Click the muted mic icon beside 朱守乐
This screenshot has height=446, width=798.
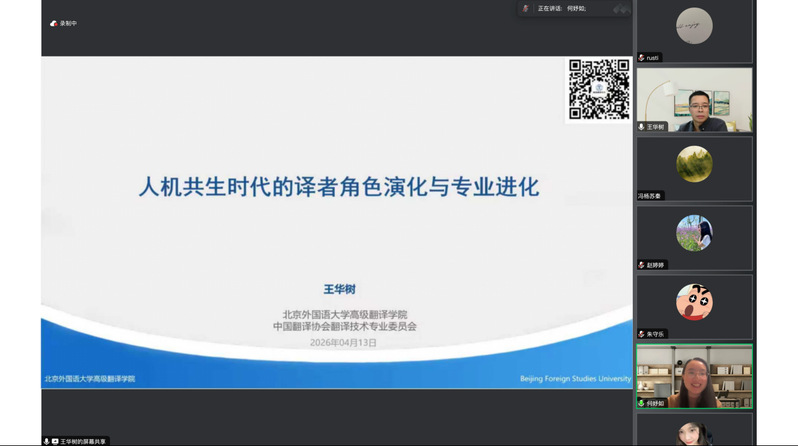coord(642,334)
